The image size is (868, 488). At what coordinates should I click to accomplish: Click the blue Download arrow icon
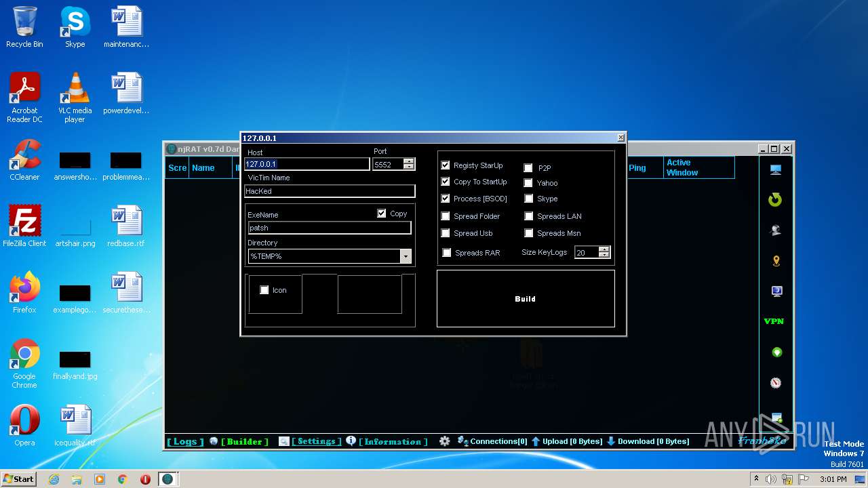coord(611,441)
